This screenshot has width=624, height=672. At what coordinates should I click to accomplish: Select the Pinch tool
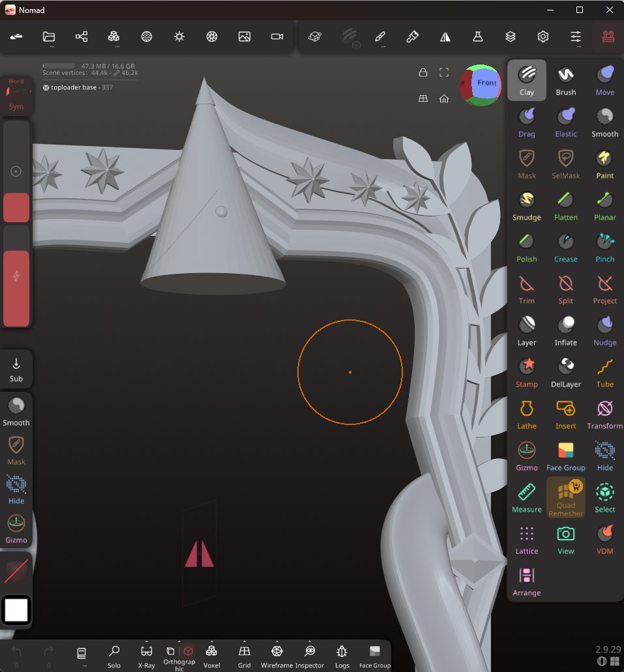604,247
